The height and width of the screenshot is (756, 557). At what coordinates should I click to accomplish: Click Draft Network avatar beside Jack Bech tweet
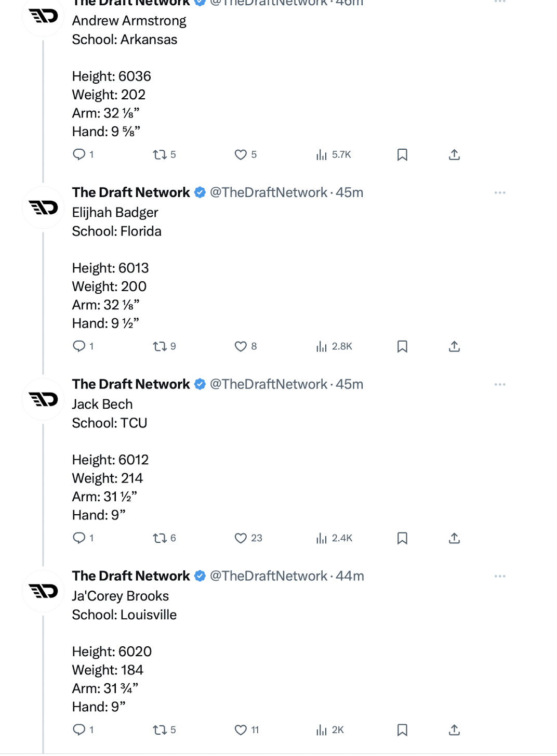click(x=43, y=399)
